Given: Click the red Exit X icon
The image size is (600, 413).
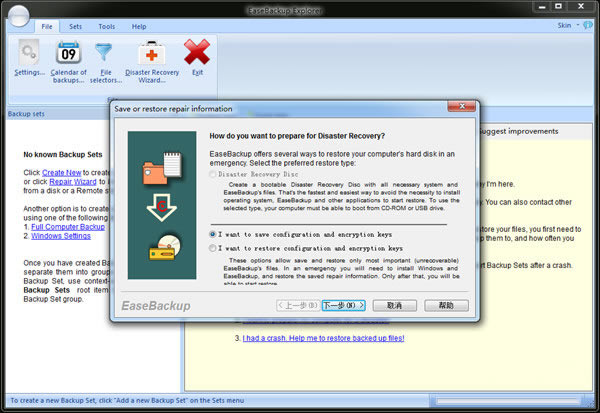Looking at the screenshot, I should click(197, 53).
